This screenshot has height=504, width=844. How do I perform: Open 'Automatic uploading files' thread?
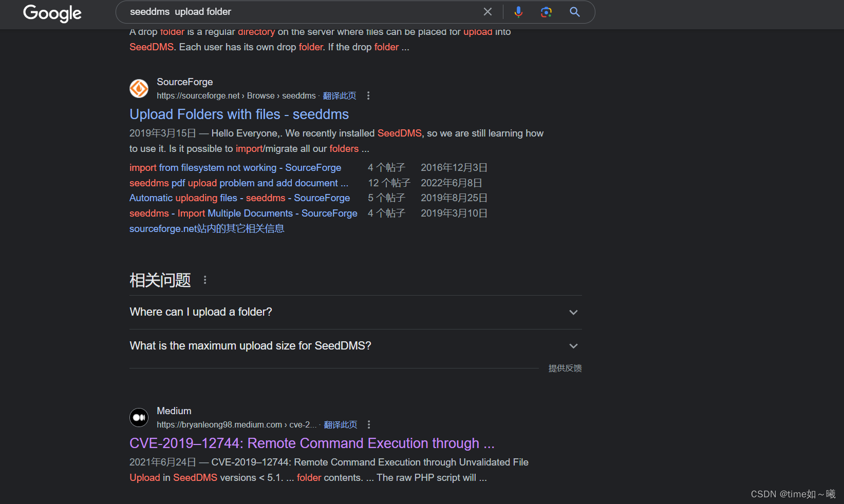[239, 198]
